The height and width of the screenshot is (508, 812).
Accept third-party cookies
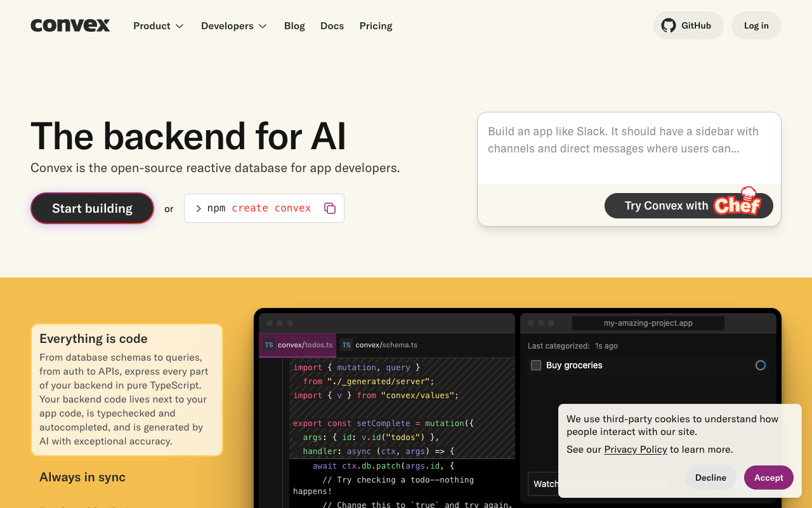(768, 478)
